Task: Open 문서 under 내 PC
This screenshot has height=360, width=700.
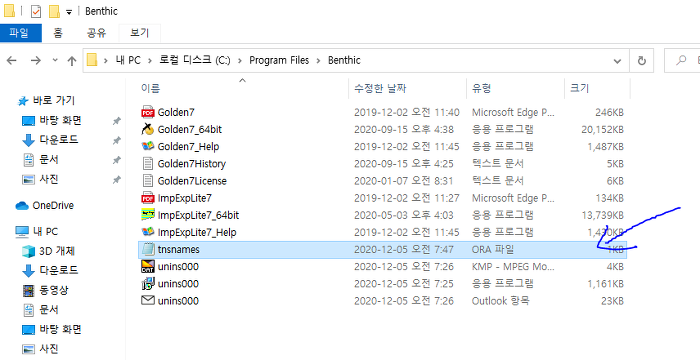Action: tap(49, 310)
